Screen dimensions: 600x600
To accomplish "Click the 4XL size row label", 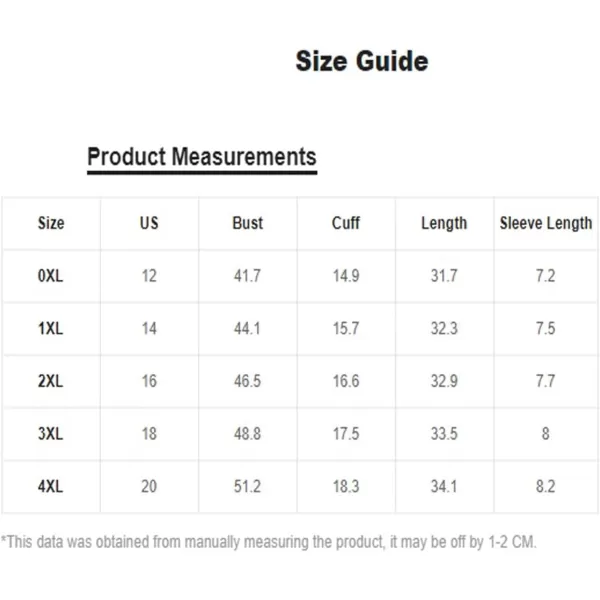I will tap(50, 486).
